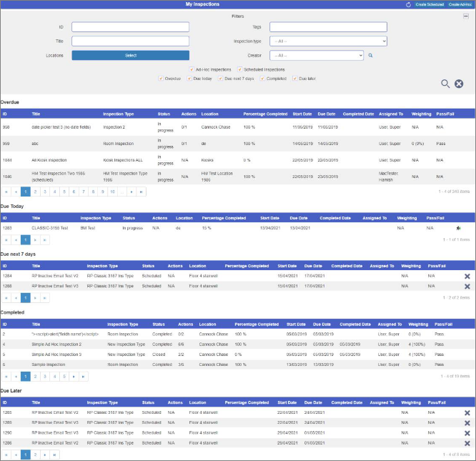Jump to last page arrow in Due Later pager
The image size is (476, 461).
tap(54, 455)
